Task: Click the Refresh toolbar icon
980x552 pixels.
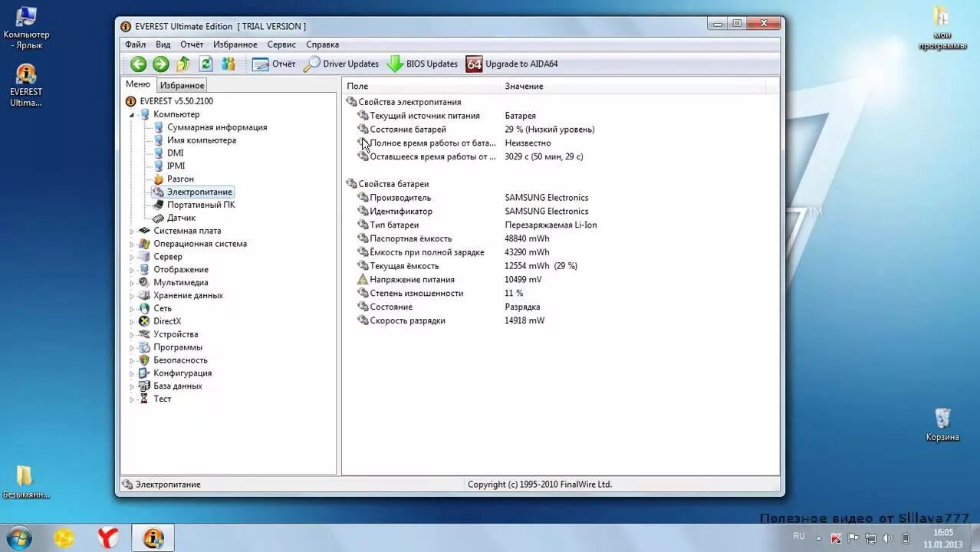Action: coord(206,64)
